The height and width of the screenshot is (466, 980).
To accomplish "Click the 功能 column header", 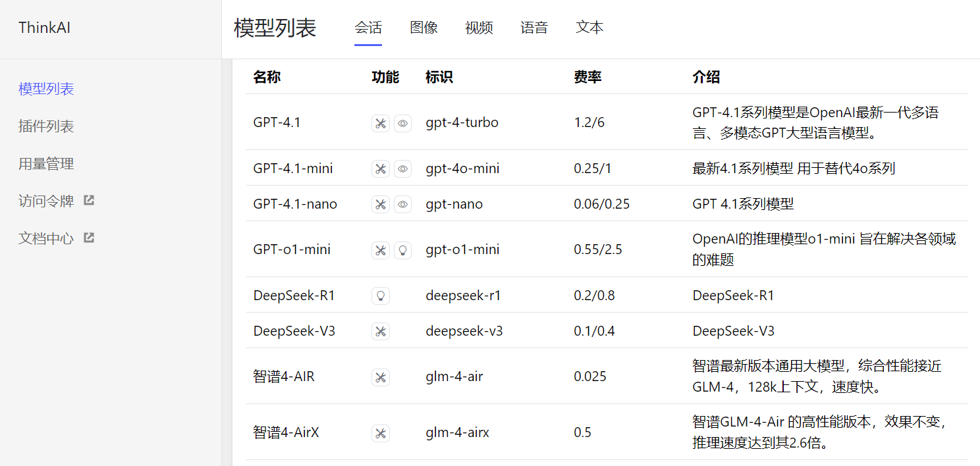I will [385, 77].
